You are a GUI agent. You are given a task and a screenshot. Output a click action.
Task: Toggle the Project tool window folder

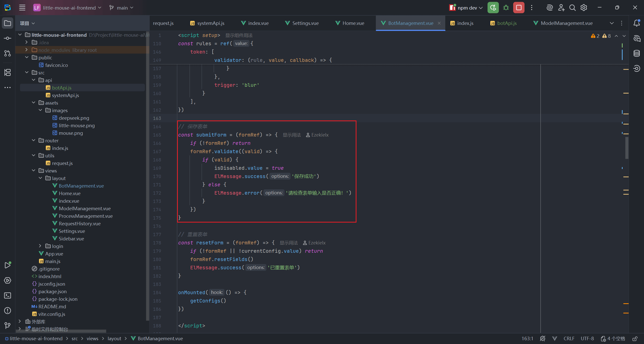8,23
